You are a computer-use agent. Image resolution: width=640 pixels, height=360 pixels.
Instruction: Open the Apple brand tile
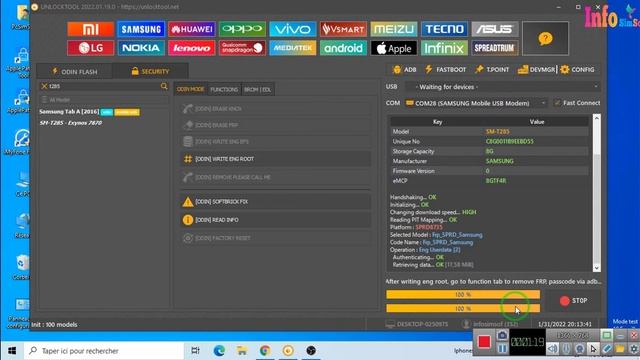(x=394, y=48)
